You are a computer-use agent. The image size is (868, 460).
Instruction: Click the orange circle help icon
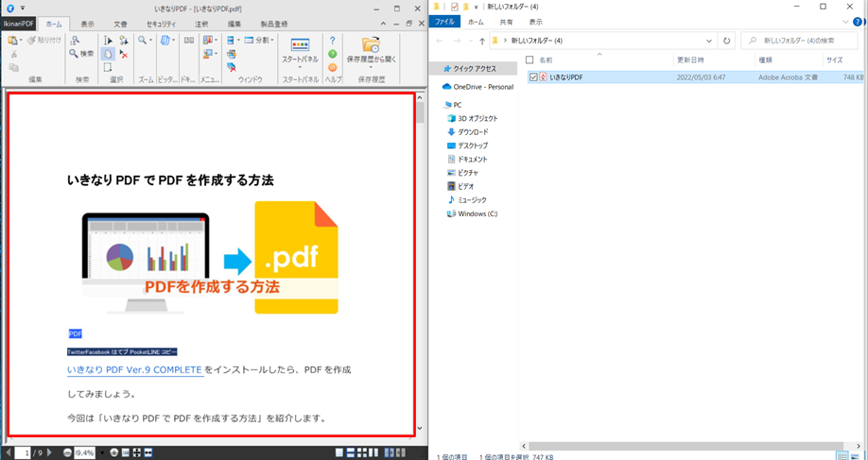pyautogui.click(x=332, y=67)
